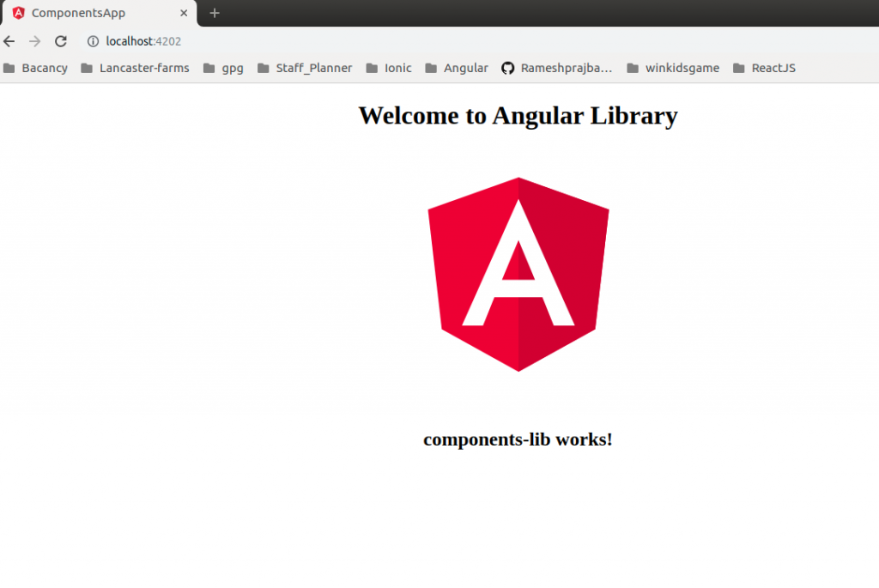879x588 pixels.
Task: Click the forward navigation arrow
Action: 34,40
